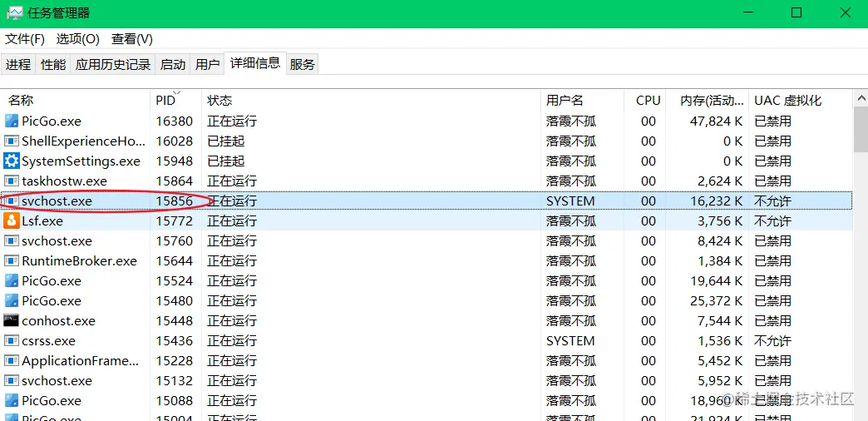Click the PicGo.exe icon for PID 15524
Image resolution: width=868 pixels, height=421 pixels.
coord(11,281)
